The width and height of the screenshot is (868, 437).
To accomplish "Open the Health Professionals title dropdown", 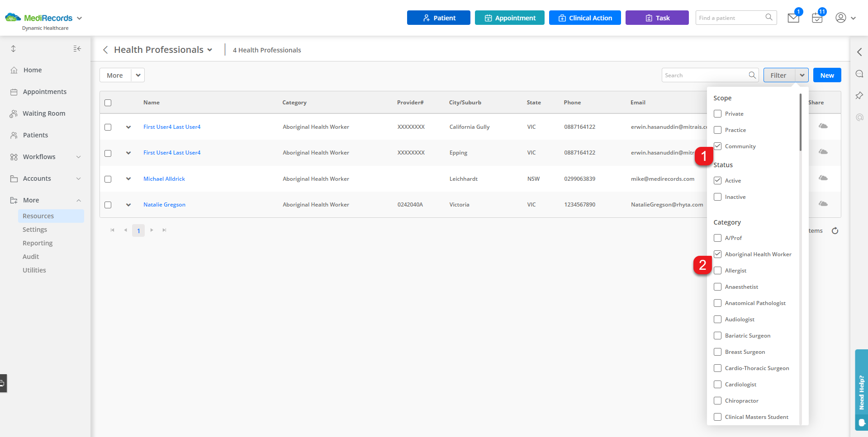I will pos(210,50).
